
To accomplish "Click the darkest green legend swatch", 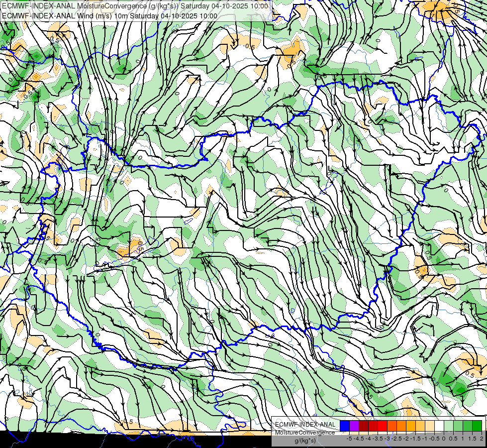I will click(x=477, y=426).
